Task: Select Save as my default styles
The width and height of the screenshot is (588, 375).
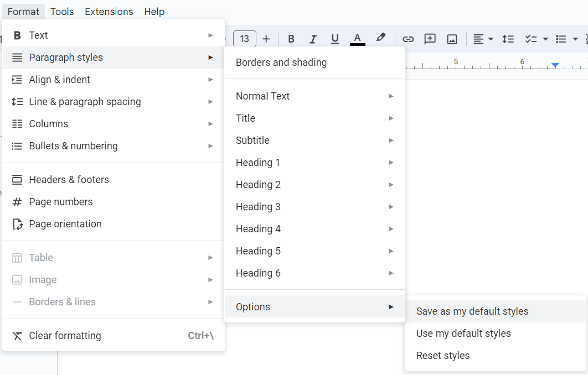Action: [471, 311]
